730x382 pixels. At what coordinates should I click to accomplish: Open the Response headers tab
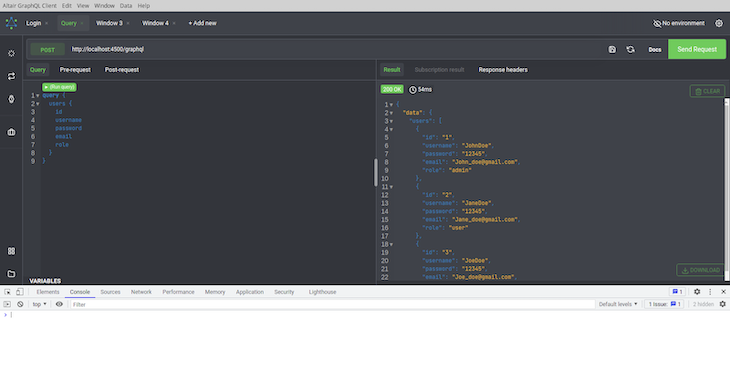pos(503,70)
